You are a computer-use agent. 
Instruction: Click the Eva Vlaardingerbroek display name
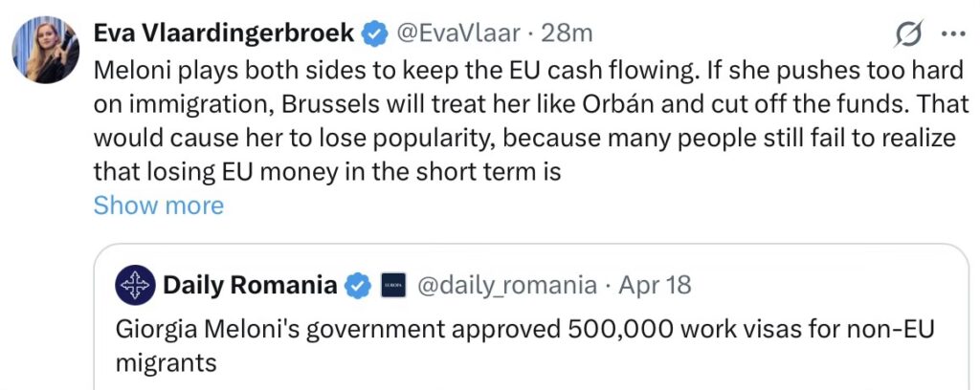pyautogui.click(x=224, y=33)
